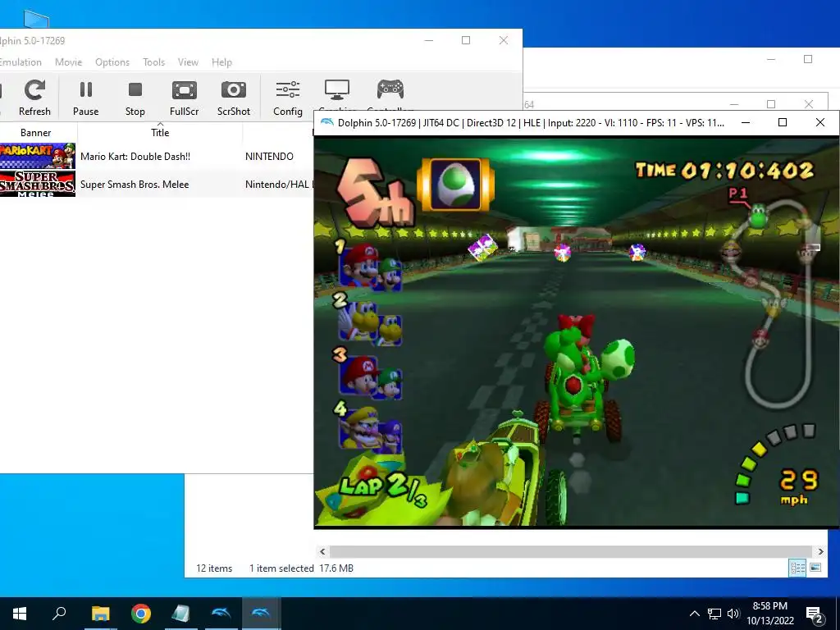
Task: Click the volume speaker tray icon
Action: (733, 614)
